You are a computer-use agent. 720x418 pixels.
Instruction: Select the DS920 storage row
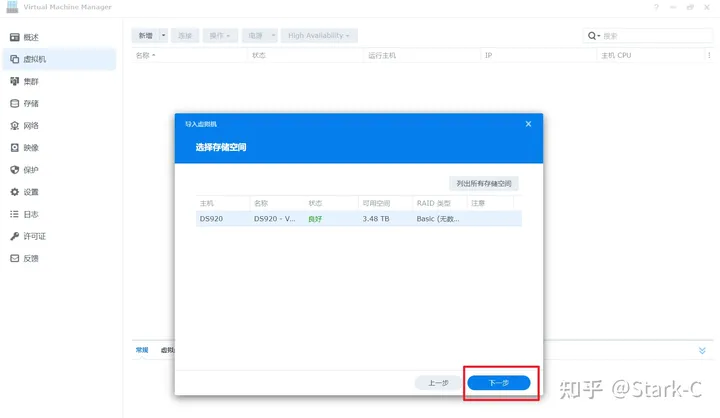click(x=358, y=218)
